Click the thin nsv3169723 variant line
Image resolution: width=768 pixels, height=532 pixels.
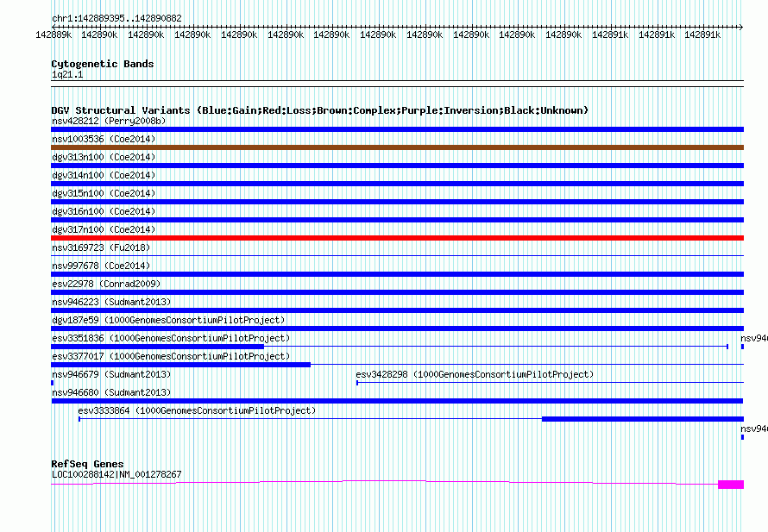tap(397, 255)
